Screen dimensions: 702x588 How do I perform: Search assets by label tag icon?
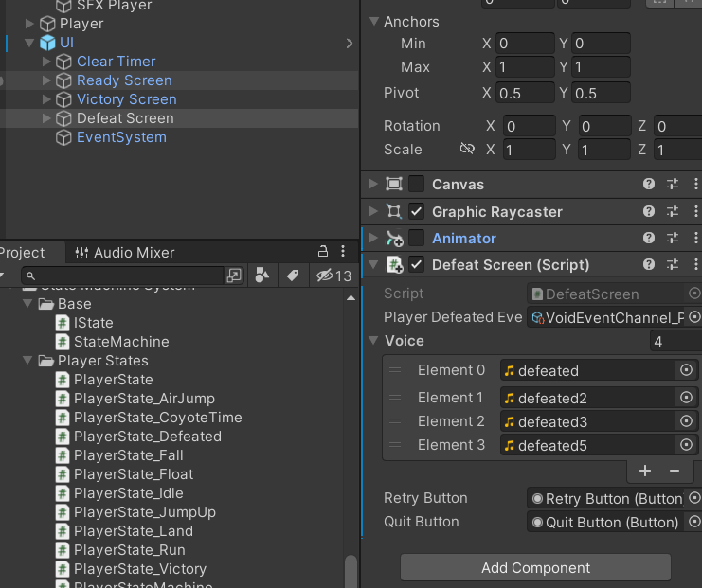pos(293,276)
